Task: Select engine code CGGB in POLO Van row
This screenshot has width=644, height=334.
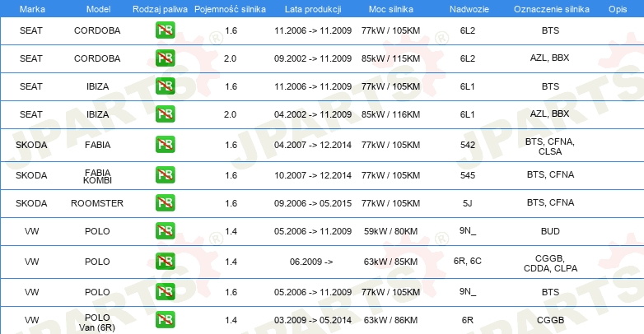Action: coord(550,320)
